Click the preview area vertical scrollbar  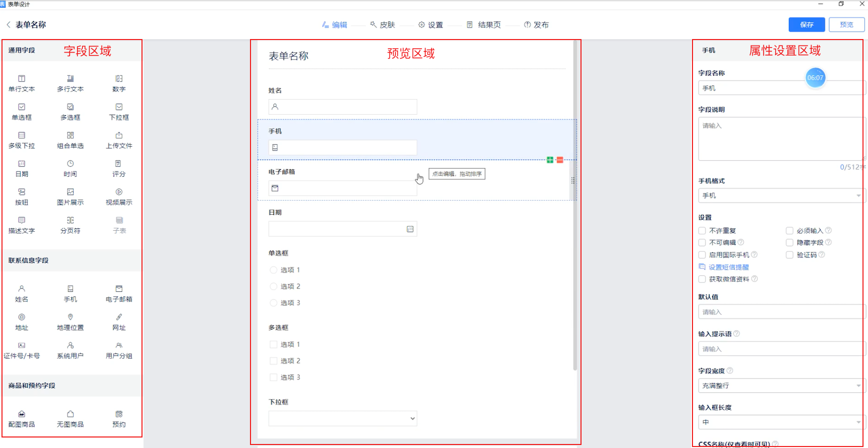pos(575,250)
